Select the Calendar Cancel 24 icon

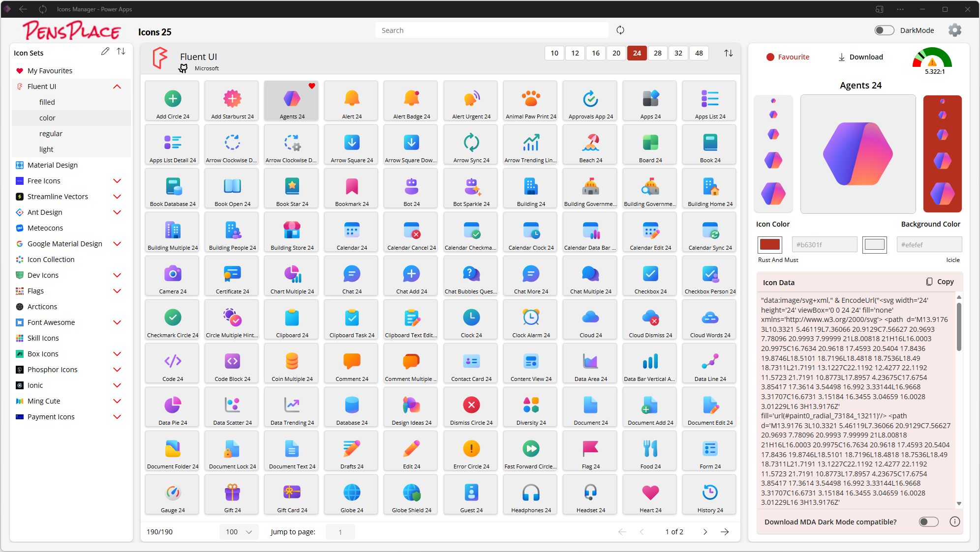(412, 232)
